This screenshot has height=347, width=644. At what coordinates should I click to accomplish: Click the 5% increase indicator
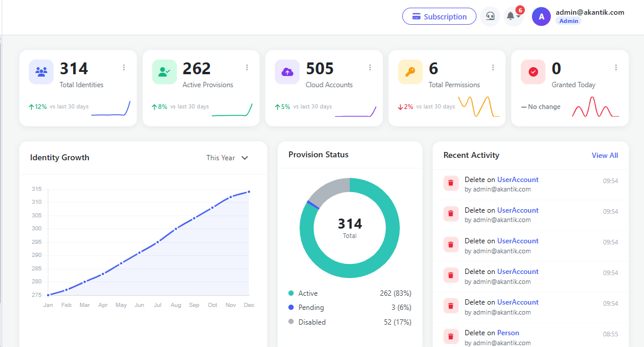282,107
